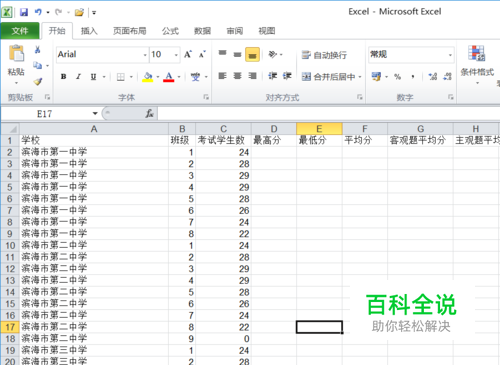Image resolution: width=500 pixels, height=365 pixels.
Task: Increase decimal places
Action: click(433, 77)
